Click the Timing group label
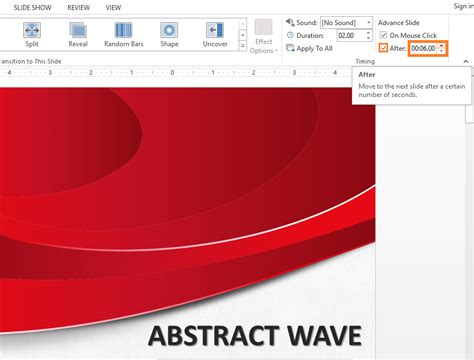The width and height of the screenshot is (474, 360). click(x=365, y=61)
